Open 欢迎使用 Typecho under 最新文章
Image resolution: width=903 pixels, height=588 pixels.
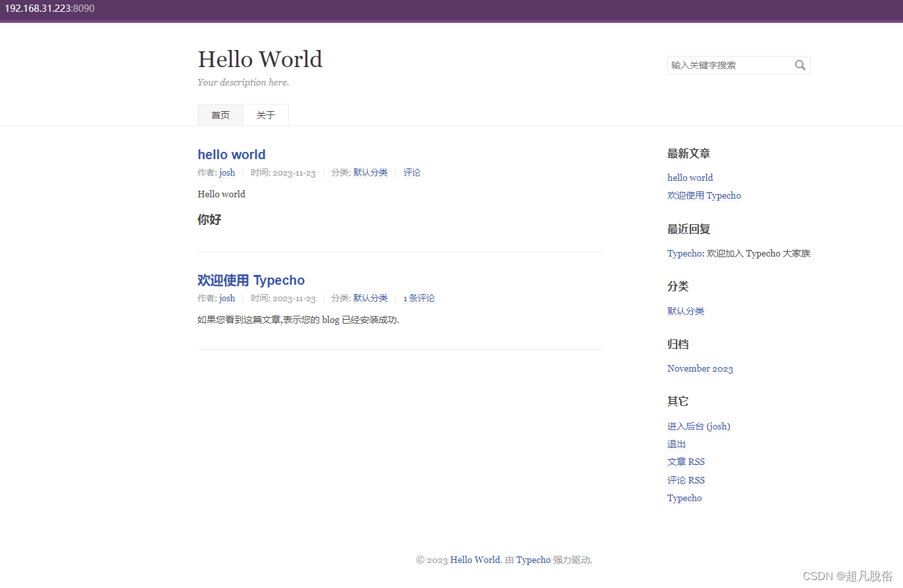tap(704, 195)
